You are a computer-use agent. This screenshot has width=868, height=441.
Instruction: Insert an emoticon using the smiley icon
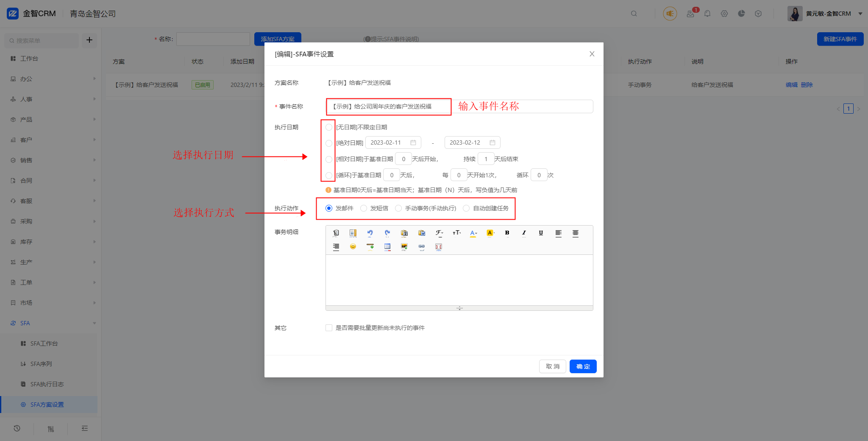click(x=353, y=246)
